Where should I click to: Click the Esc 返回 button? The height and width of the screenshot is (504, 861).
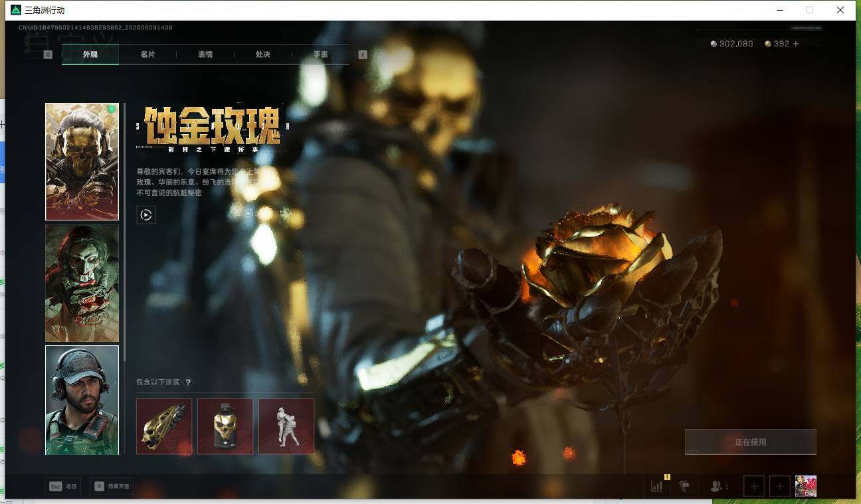tap(62, 486)
